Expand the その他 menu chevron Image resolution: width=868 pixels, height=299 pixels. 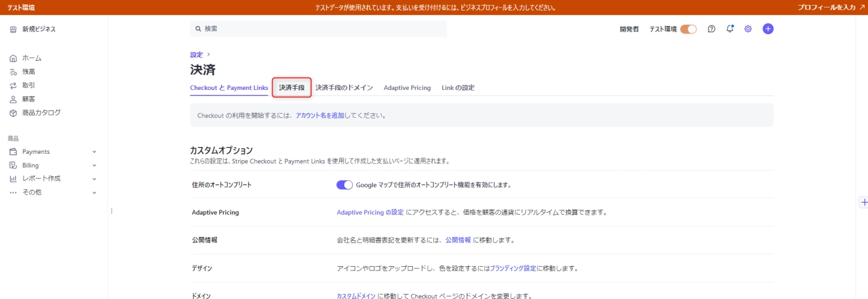(94, 192)
